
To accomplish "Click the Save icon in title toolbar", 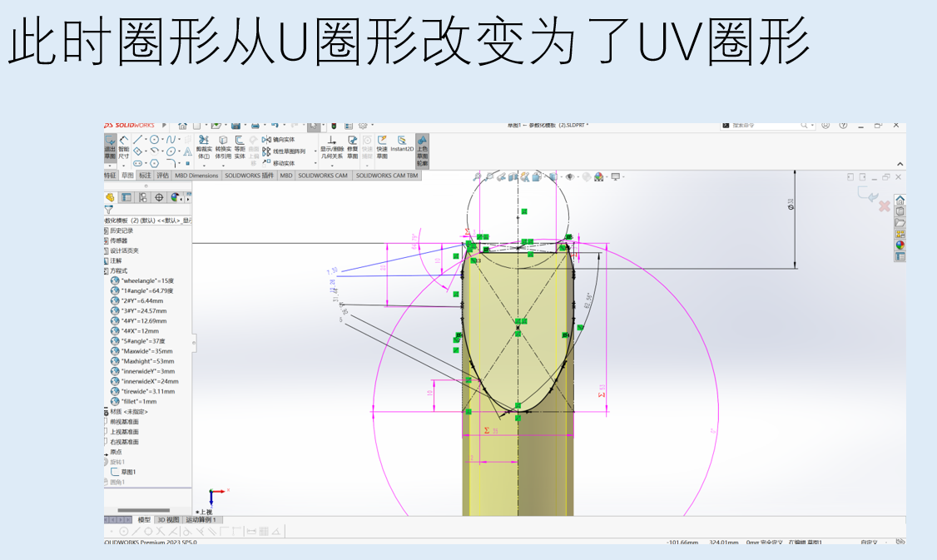I will point(235,126).
